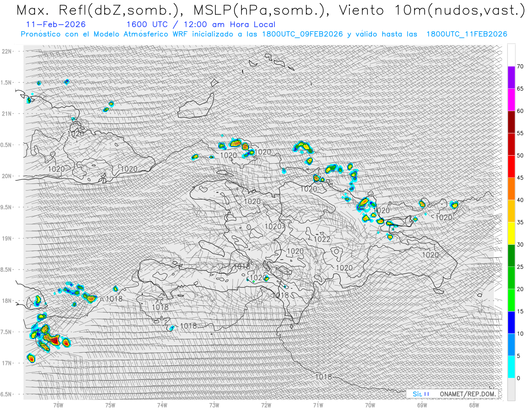This screenshot has height=411, width=532.
Task: Click the 18N latitude axis label
Action: click(7, 301)
